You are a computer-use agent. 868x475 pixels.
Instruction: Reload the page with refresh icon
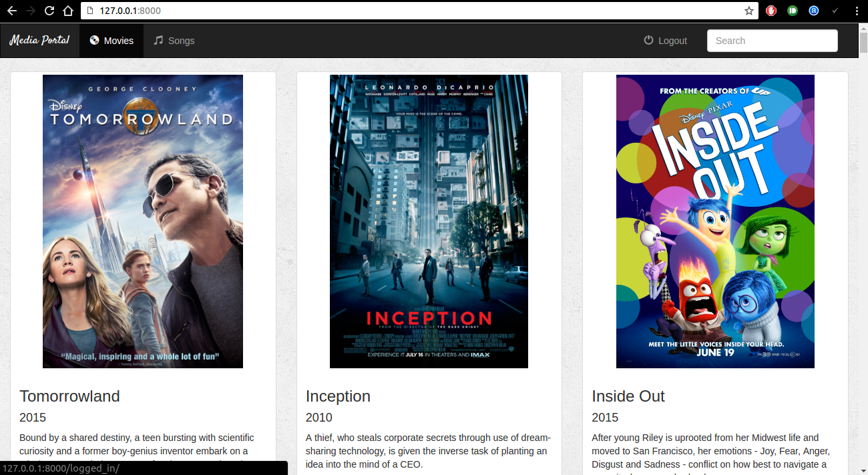[x=49, y=11]
